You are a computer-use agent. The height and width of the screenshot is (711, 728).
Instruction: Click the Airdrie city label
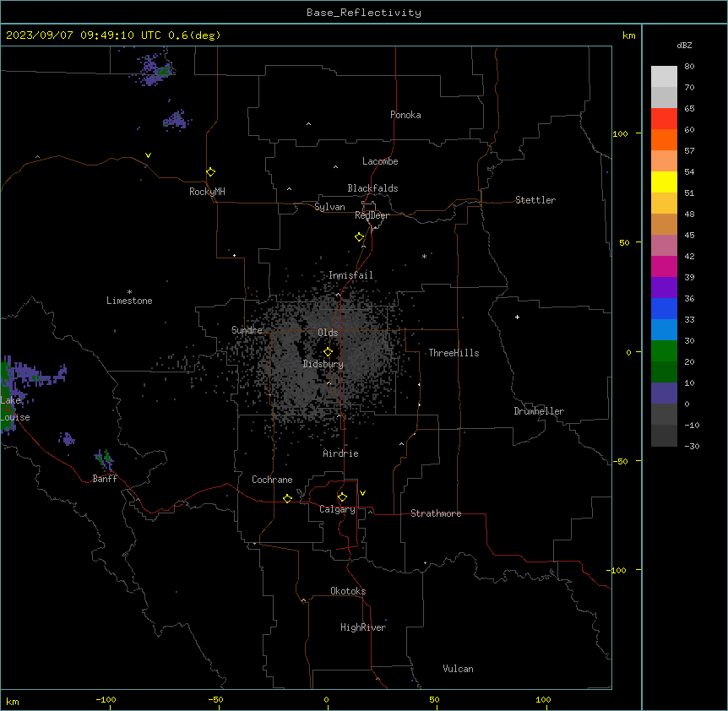[341, 453]
